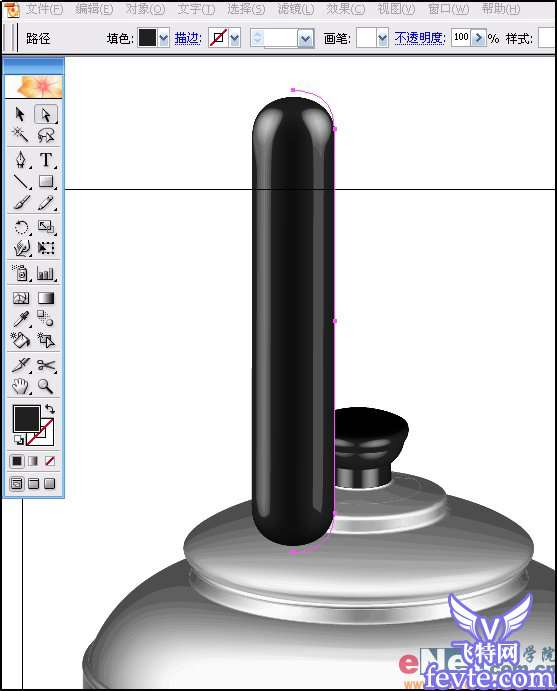Select the Rotate tool
This screenshot has height=691, width=557.
pyautogui.click(x=21, y=227)
